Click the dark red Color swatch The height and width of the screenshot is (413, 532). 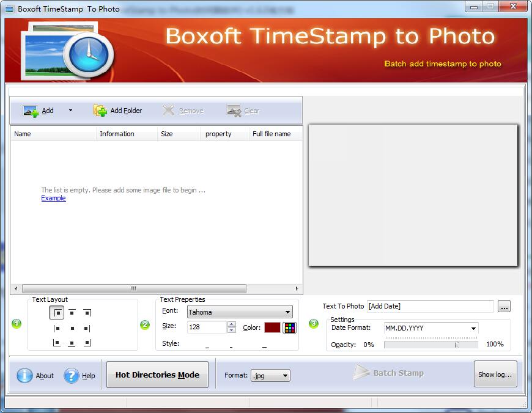[272, 327]
